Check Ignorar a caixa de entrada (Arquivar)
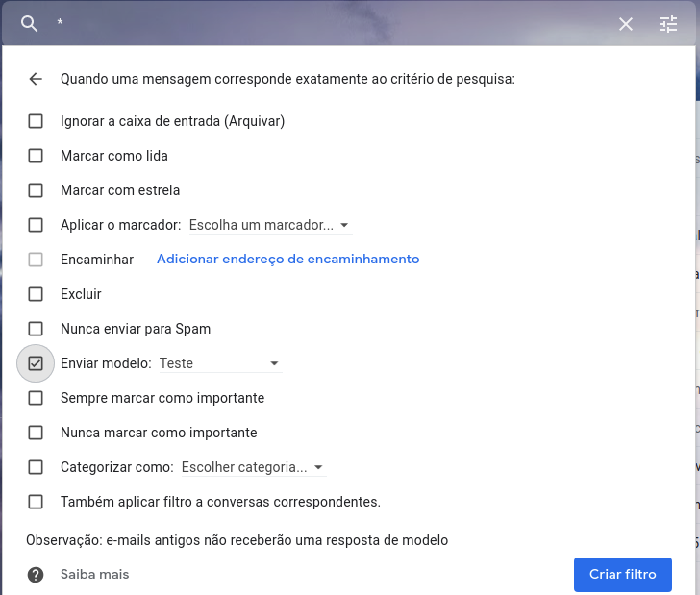700x595 pixels. pyautogui.click(x=36, y=121)
